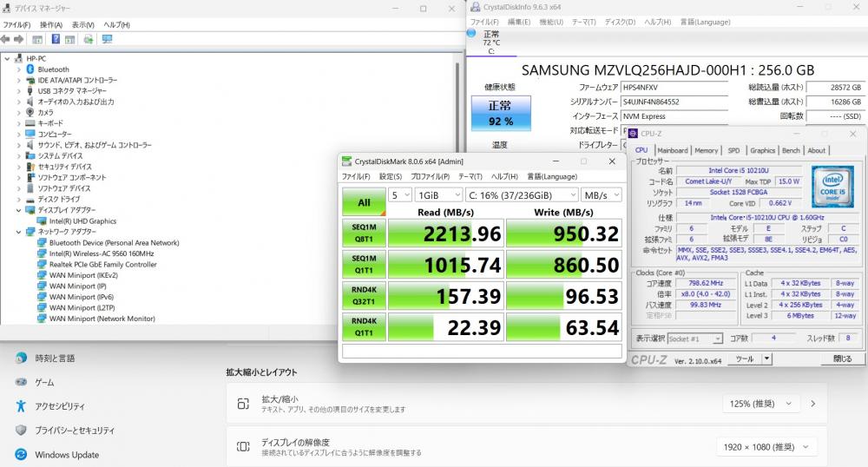Run the RND4K Q32T1 test
This screenshot has width=868, height=467.
(x=364, y=295)
